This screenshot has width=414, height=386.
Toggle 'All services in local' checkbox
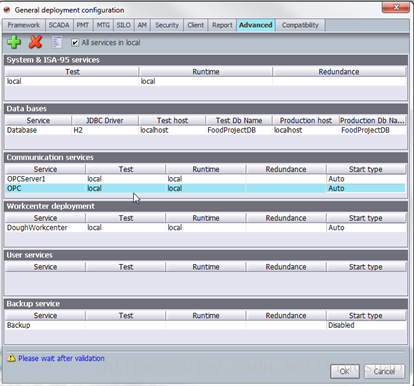click(x=75, y=42)
